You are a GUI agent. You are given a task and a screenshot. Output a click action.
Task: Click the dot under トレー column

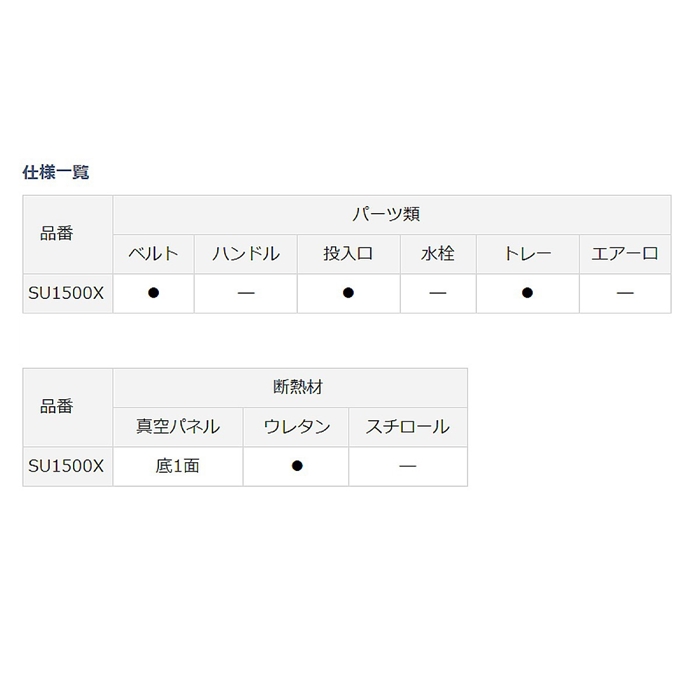(x=528, y=293)
